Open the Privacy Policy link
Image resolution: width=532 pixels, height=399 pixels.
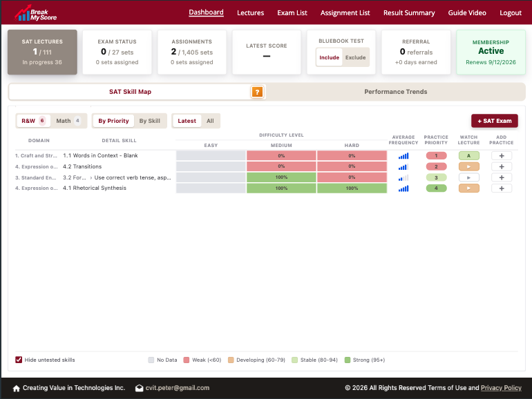pos(501,388)
